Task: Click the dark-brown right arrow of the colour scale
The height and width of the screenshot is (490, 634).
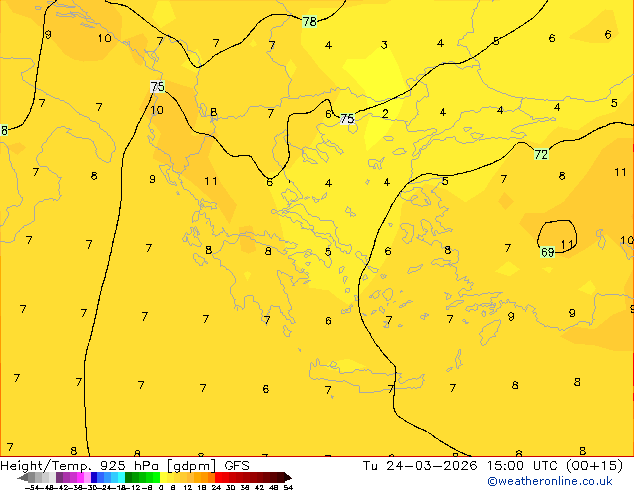Action: [x=288, y=477]
